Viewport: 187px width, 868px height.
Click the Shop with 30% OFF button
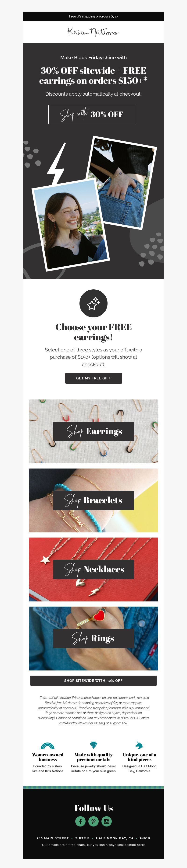click(x=92, y=115)
